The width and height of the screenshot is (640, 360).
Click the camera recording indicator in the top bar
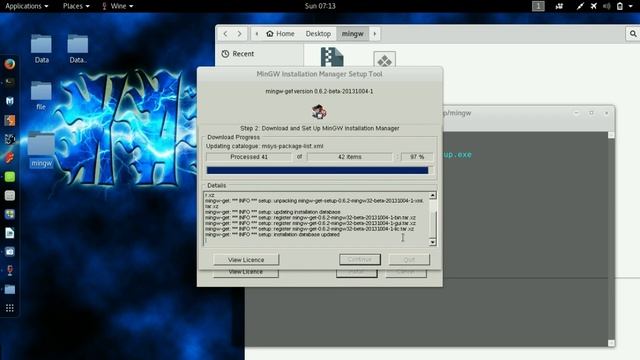(559, 6)
